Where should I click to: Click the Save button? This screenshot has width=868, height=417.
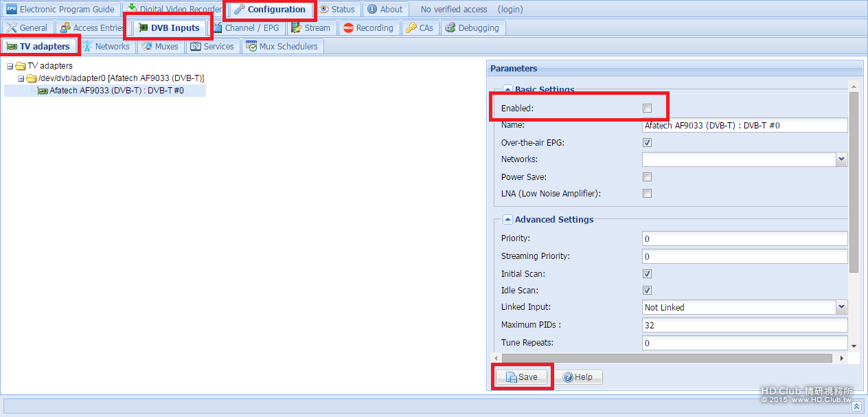[x=522, y=377]
